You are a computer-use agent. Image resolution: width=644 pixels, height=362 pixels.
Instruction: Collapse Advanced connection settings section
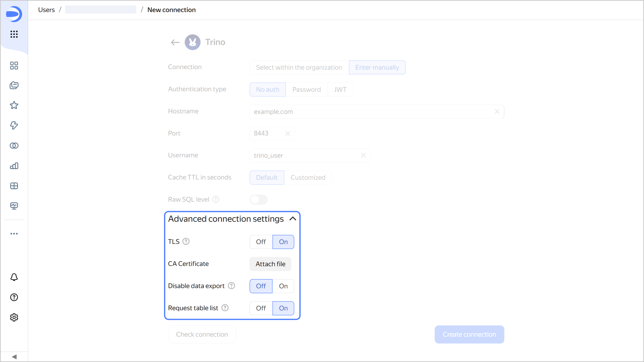pyautogui.click(x=293, y=219)
